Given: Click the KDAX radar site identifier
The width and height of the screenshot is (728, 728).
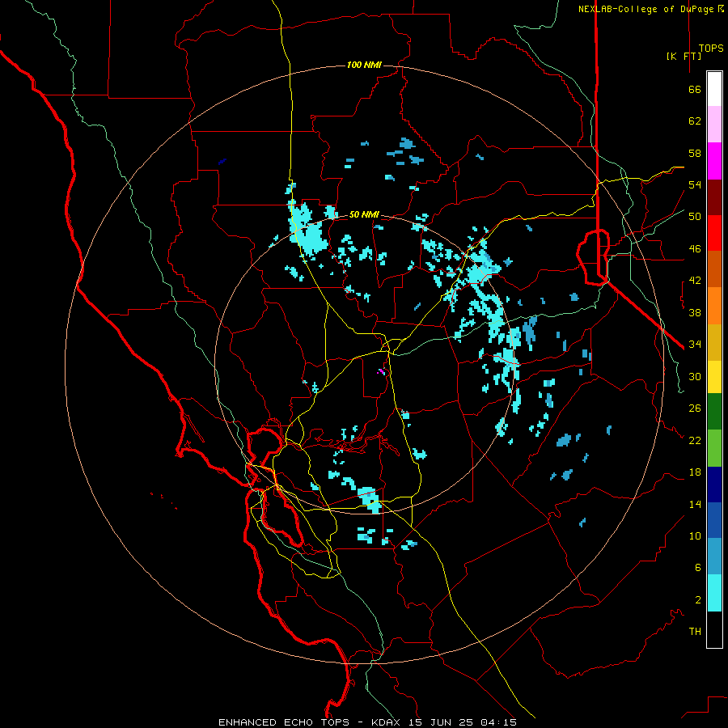Looking at the screenshot, I should 385,722.
